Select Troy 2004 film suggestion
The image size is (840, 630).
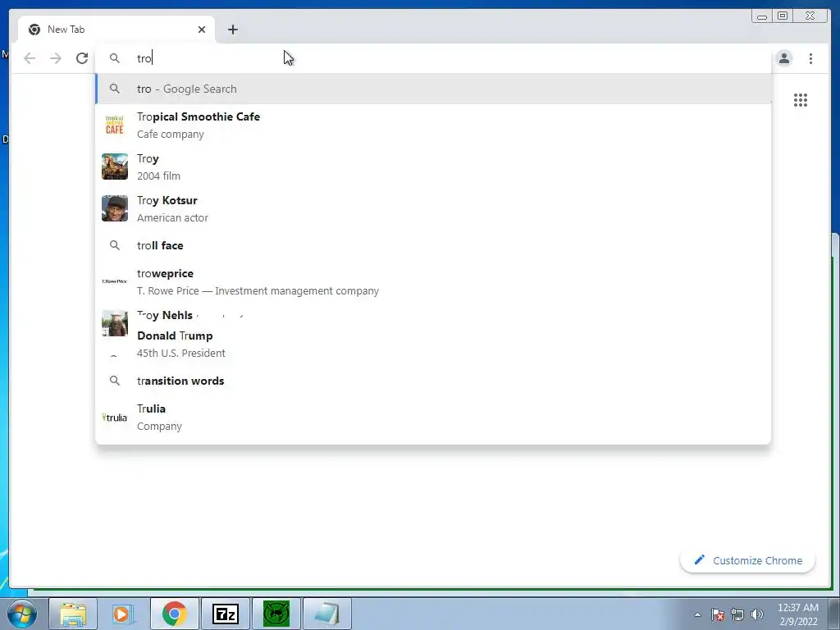tap(433, 167)
